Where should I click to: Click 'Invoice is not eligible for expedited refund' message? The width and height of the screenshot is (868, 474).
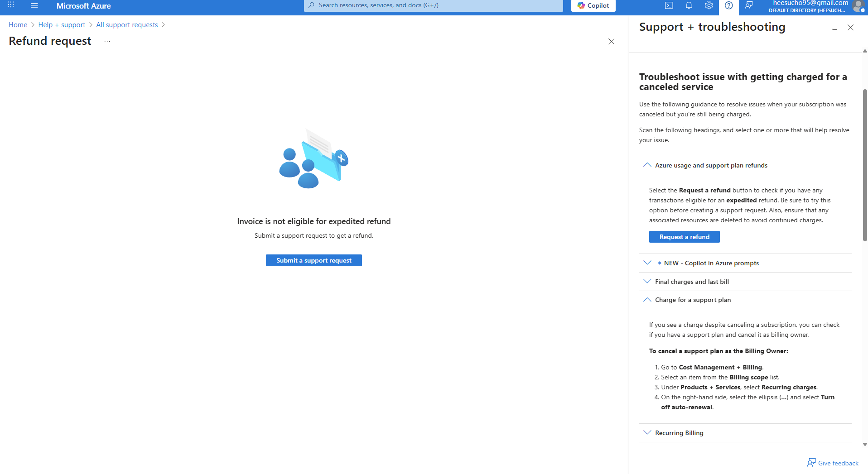coord(314,221)
